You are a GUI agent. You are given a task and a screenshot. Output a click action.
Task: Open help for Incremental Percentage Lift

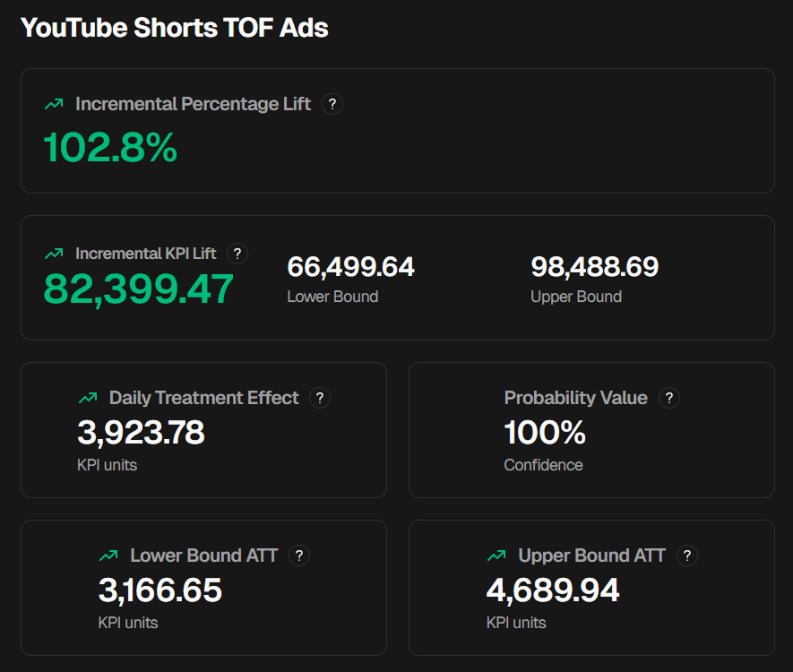tap(332, 104)
